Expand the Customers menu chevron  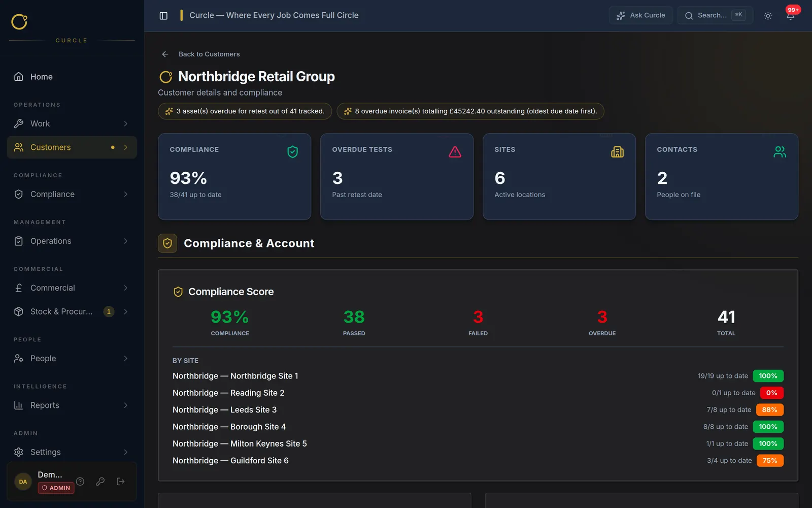coord(125,147)
